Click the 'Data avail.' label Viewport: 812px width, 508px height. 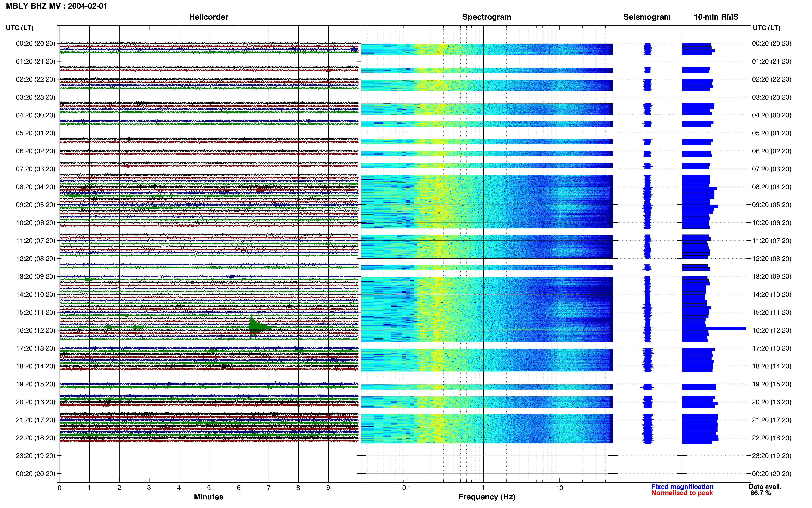[x=765, y=487]
